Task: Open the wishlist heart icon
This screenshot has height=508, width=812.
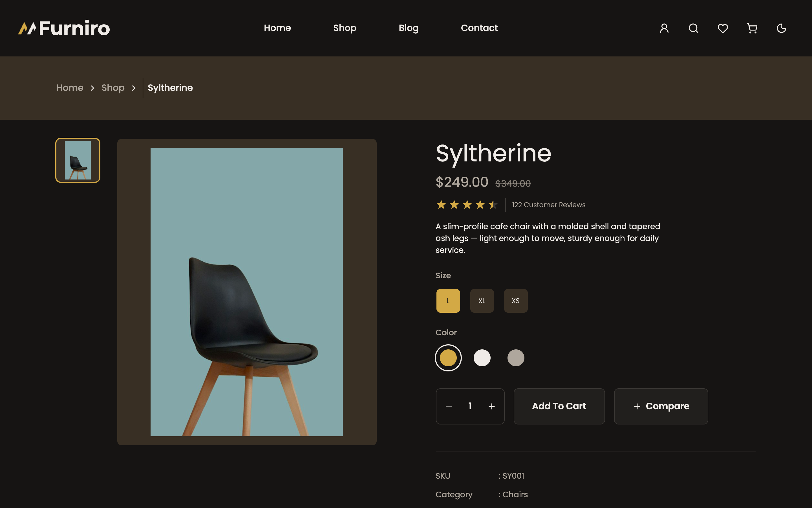Action: pyautogui.click(x=723, y=28)
